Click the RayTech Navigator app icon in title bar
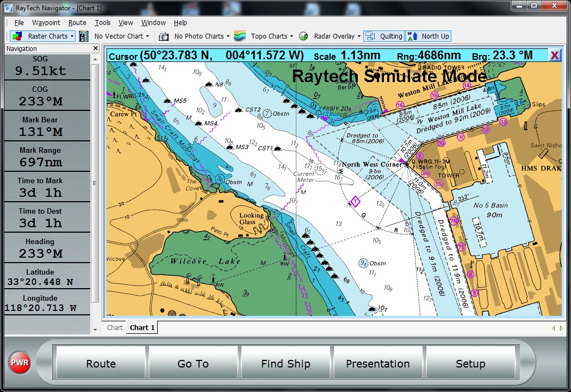Viewport: 571px width, 392px height. (x=8, y=8)
